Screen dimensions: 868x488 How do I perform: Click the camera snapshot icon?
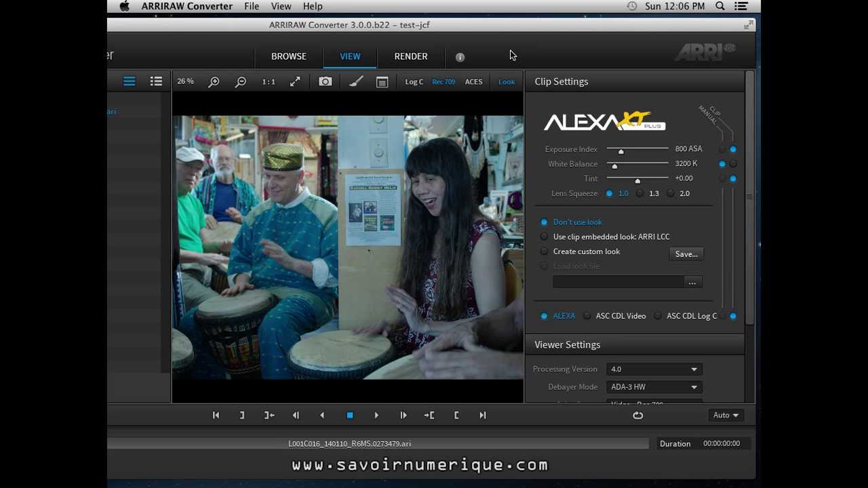pyautogui.click(x=325, y=81)
